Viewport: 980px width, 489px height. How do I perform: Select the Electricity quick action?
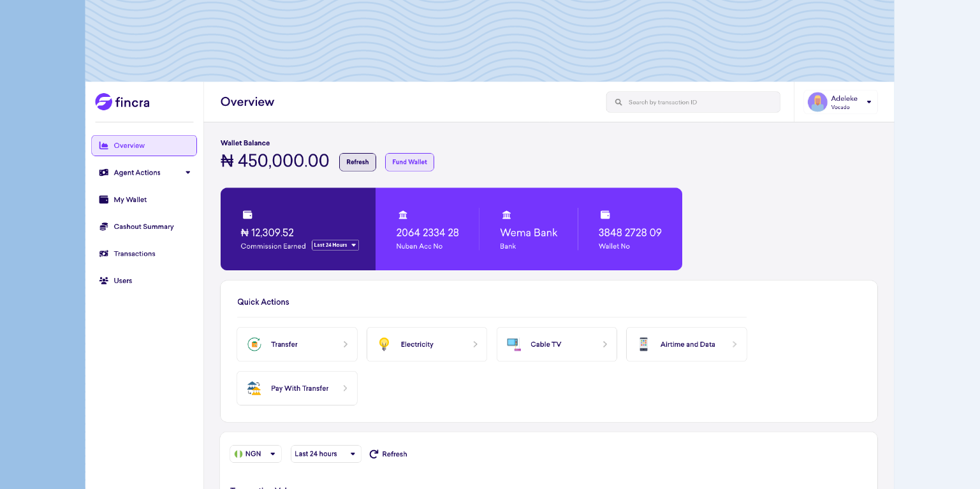coord(427,344)
